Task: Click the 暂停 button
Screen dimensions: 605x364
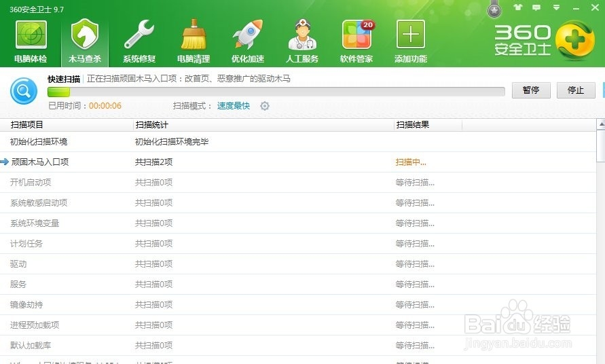Action: click(x=531, y=90)
